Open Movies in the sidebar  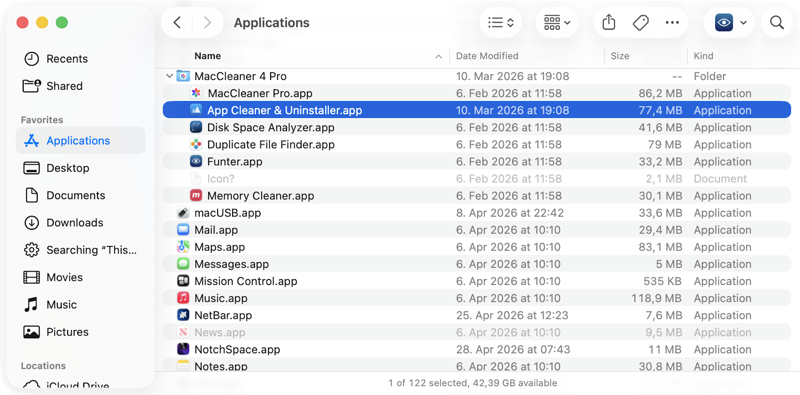tap(81, 277)
